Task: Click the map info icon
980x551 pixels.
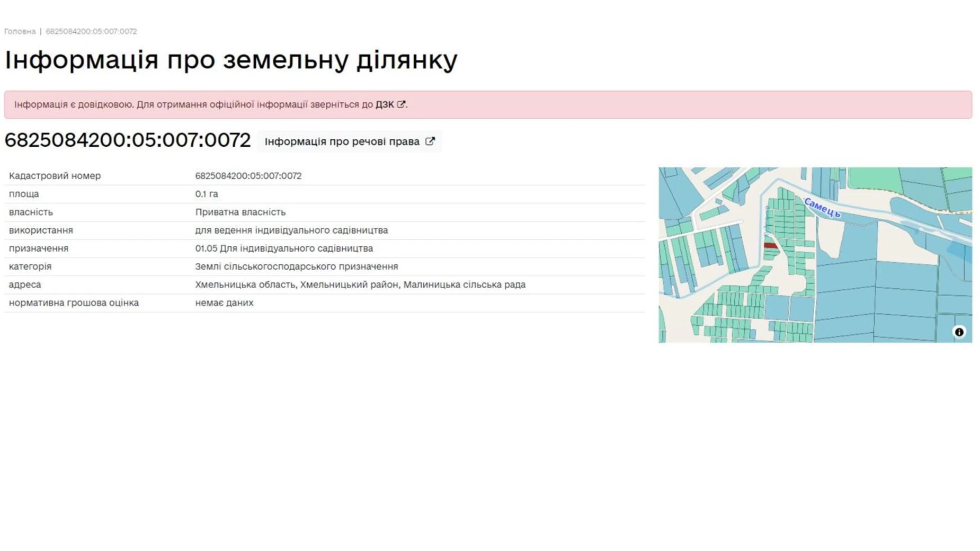Action: pyautogui.click(x=959, y=332)
